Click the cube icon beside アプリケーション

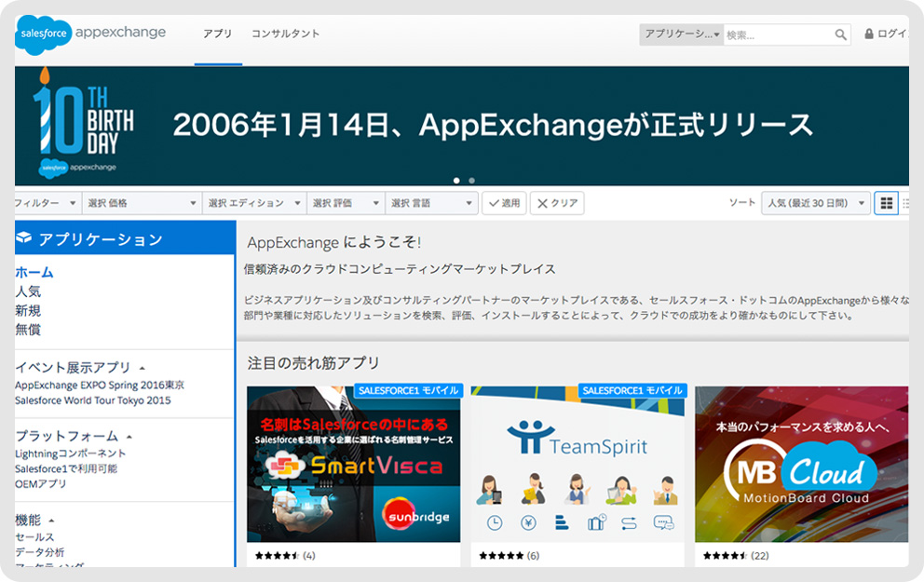(x=24, y=237)
